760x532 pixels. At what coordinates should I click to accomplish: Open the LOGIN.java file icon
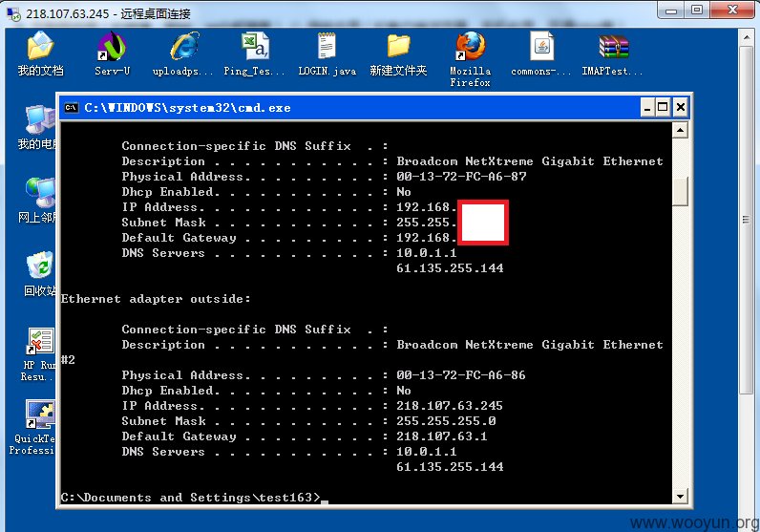pos(327,46)
